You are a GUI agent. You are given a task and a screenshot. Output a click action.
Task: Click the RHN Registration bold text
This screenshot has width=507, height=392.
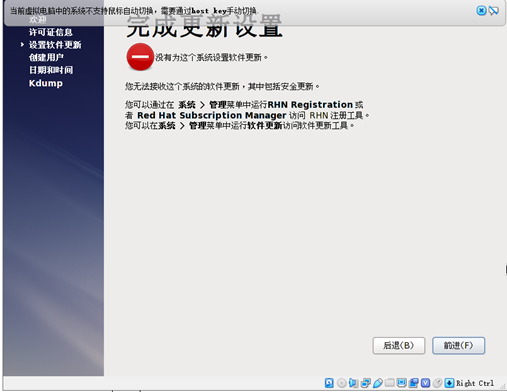[x=310, y=105]
